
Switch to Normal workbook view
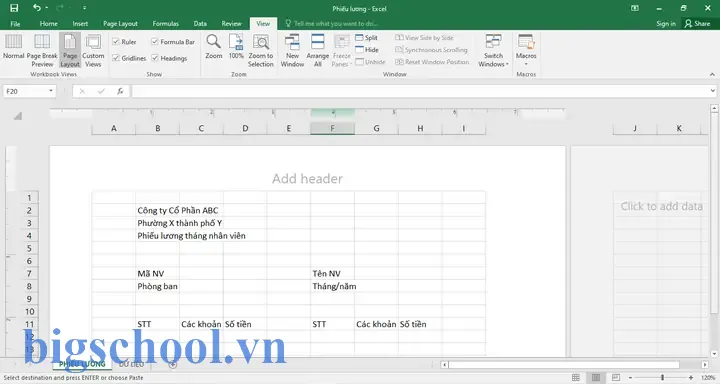pos(13,47)
